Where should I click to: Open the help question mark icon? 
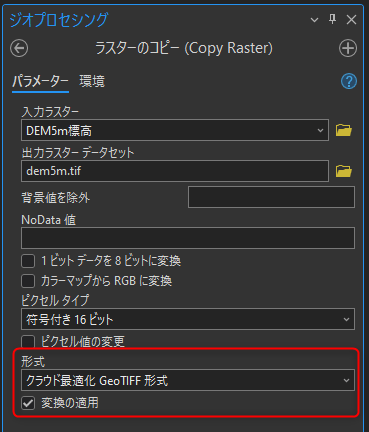(349, 81)
